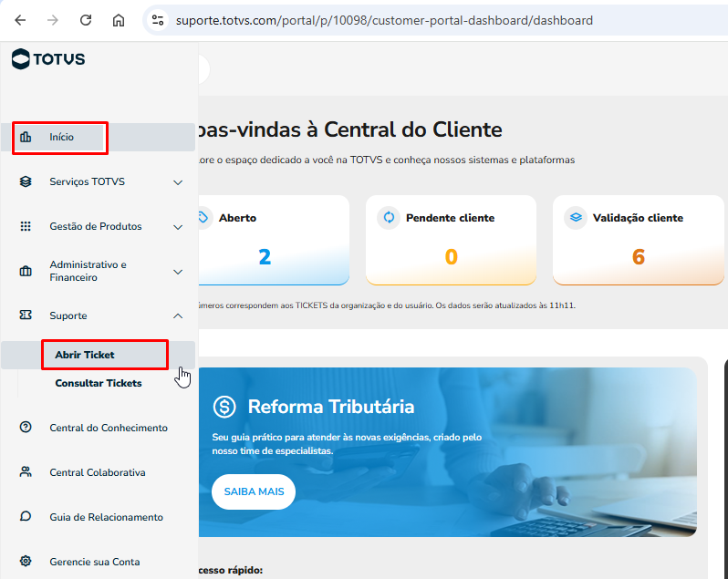The width and height of the screenshot is (728, 579).
Task: Collapse the Suporte section chevron
Action: click(x=178, y=316)
